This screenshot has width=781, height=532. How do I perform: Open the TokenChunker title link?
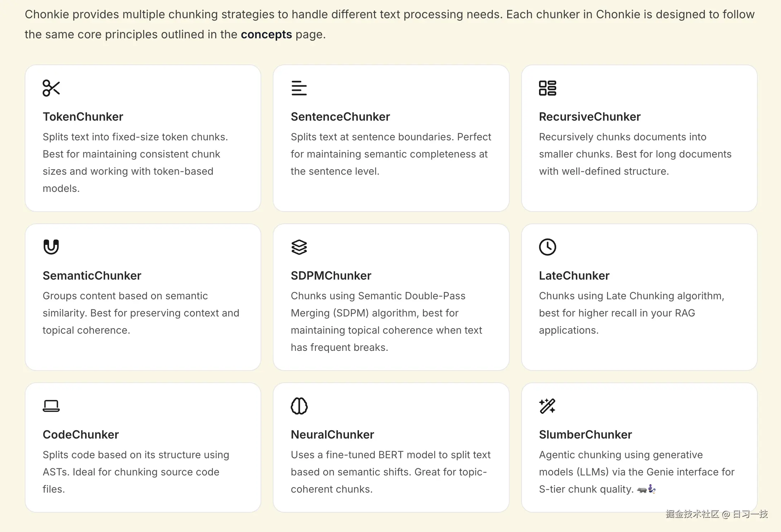(83, 117)
